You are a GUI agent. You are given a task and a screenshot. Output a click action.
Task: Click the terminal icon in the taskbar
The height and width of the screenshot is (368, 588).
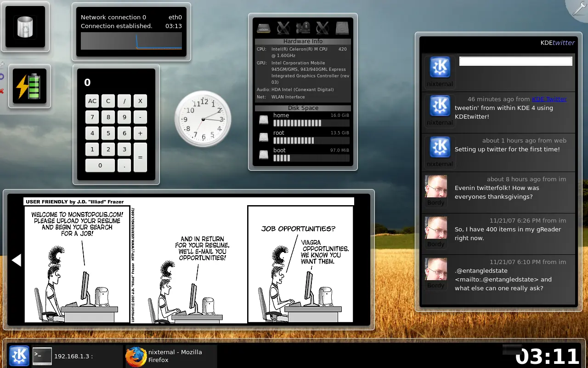click(x=42, y=356)
